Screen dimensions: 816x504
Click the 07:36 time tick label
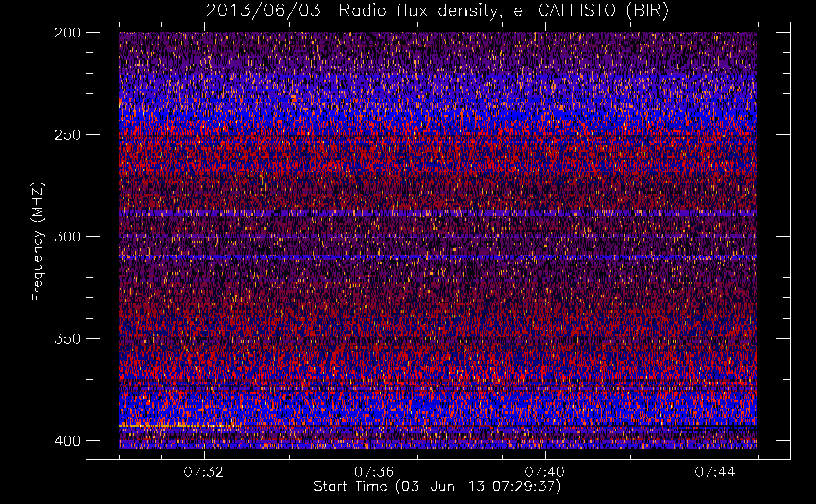click(374, 472)
